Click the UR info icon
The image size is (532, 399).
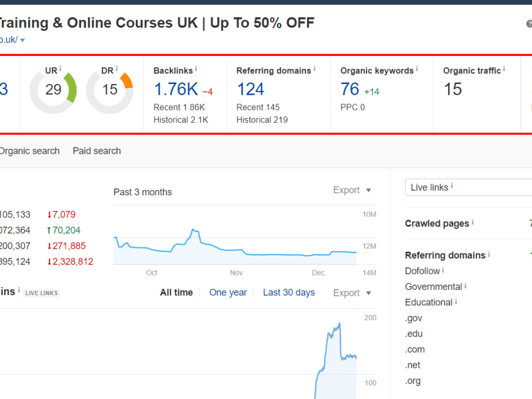(x=61, y=69)
